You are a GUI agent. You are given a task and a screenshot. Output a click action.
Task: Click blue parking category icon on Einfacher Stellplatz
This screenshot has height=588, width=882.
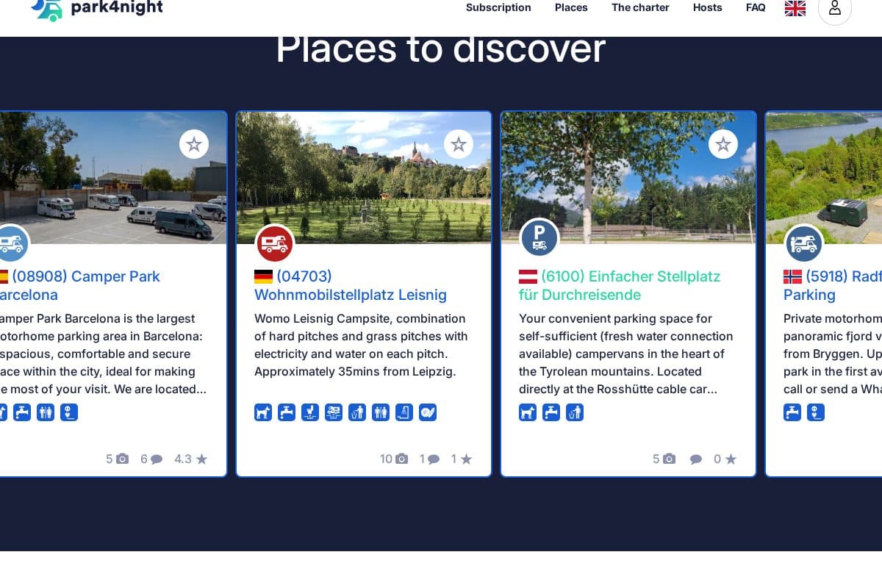coord(539,238)
